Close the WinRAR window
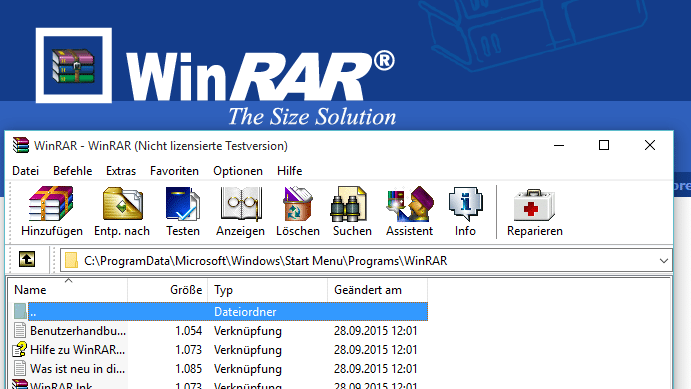This screenshot has height=389, width=691. coord(650,145)
